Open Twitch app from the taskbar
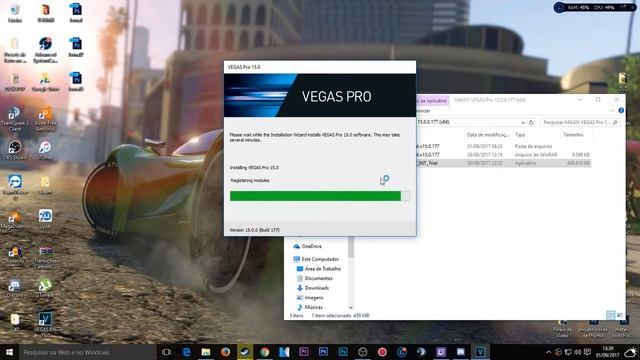Viewport: 640px width, 360px height. click(x=441, y=352)
